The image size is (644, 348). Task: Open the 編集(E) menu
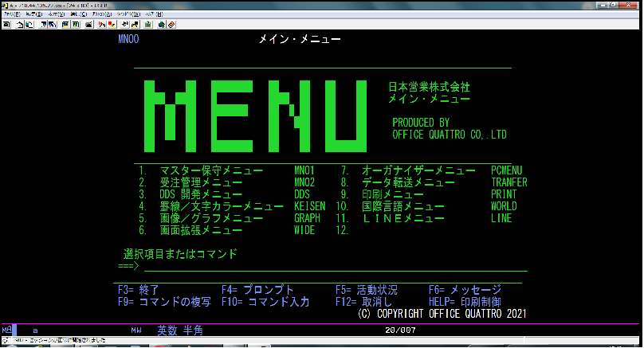[34, 14]
